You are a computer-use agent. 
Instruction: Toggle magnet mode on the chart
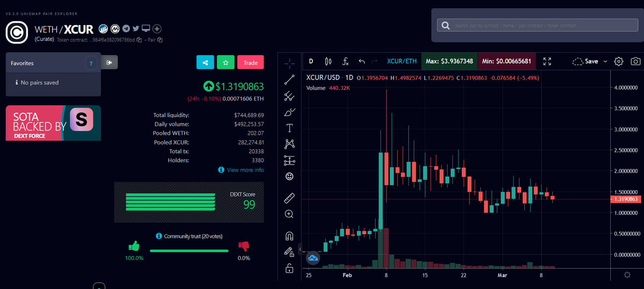pos(289,236)
